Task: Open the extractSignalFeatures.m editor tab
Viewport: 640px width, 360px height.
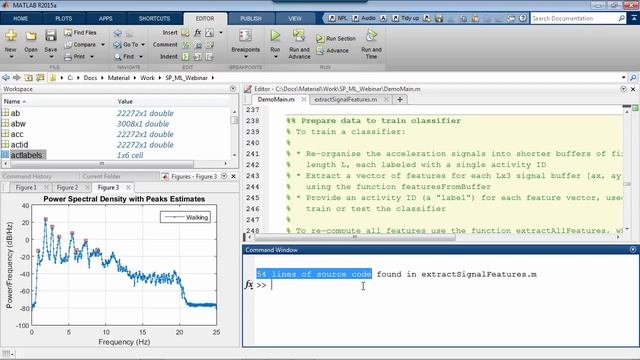Action: [x=346, y=100]
